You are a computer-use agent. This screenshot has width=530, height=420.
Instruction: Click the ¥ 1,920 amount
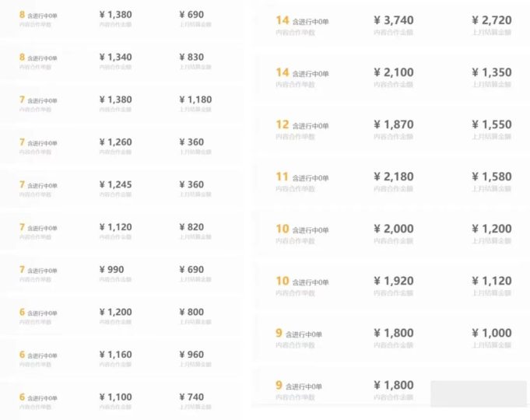[394, 281]
